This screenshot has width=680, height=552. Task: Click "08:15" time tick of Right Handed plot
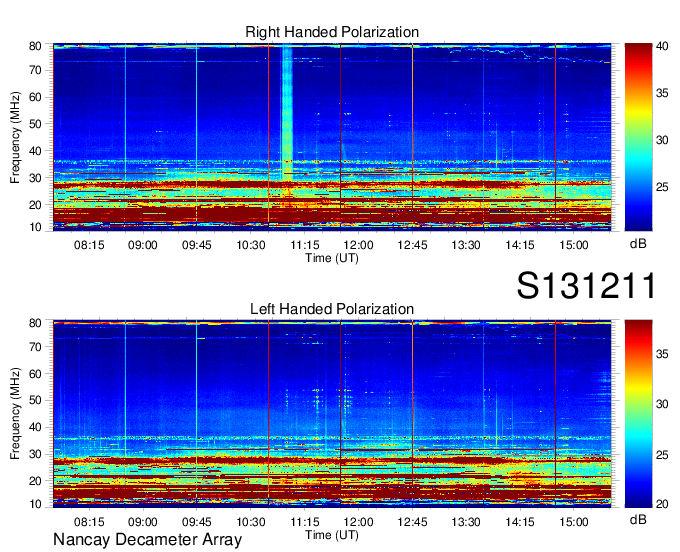[89, 245]
